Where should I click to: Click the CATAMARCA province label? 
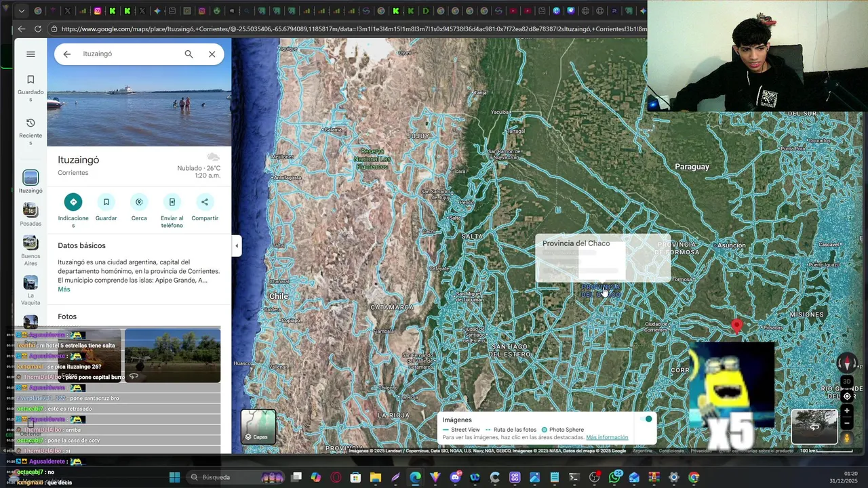point(392,308)
